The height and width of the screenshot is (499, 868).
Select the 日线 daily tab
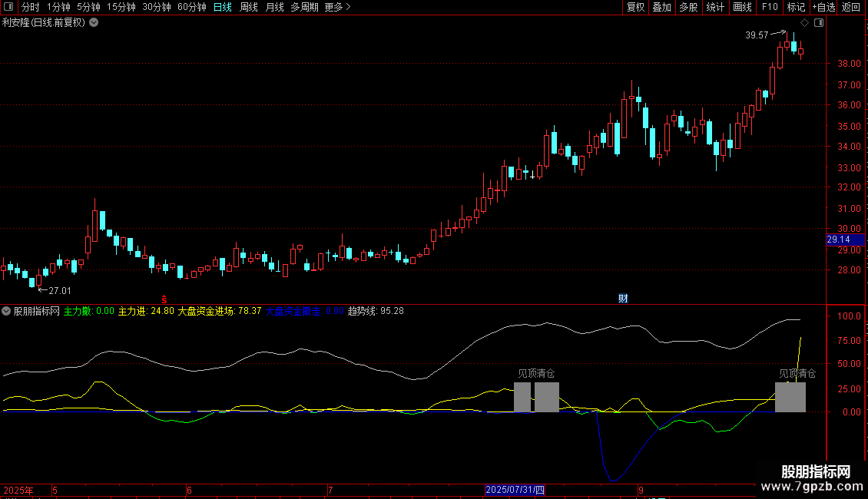[x=223, y=7]
